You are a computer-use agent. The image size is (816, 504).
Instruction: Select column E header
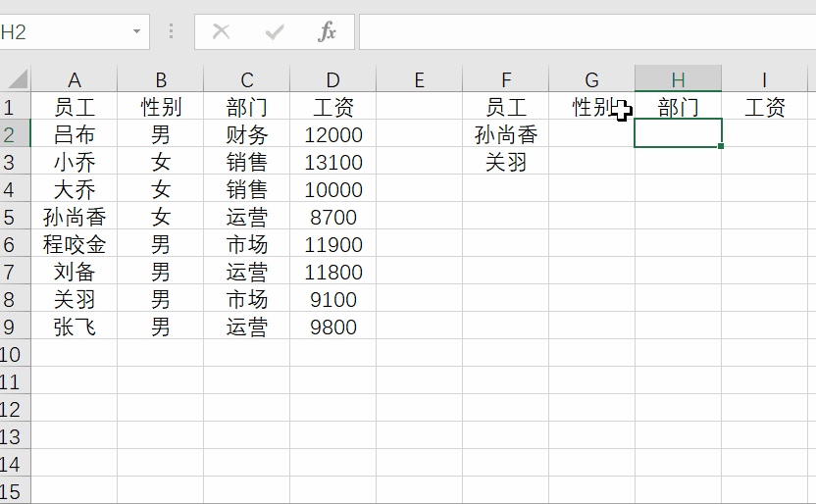click(x=420, y=79)
